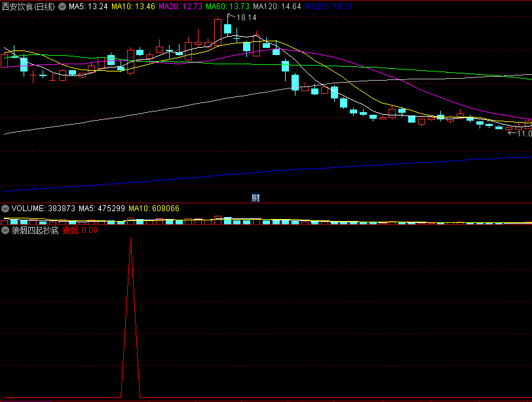Click the red 狼烟: 0.00 value
Image resolution: width=532 pixels, height=402 pixels.
click(80, 230)
